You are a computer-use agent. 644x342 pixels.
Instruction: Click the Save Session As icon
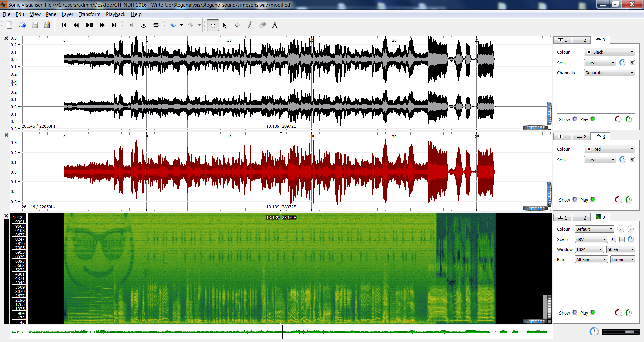47,25
